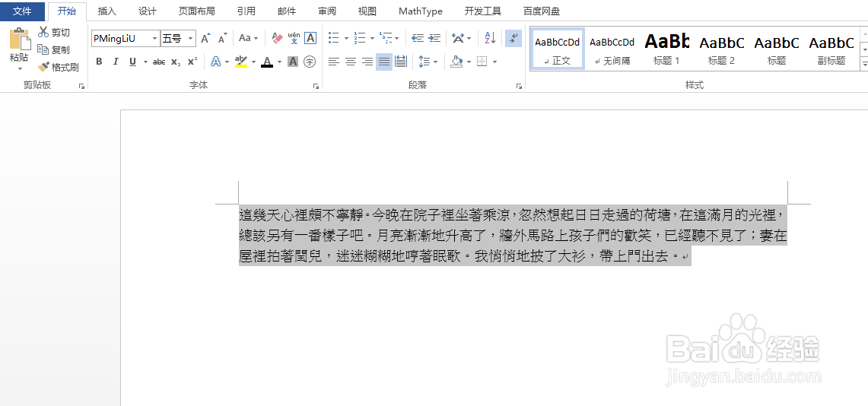Decrease paragraph indent
The width and height of the screenshot is (868, 406).
pyautogui.click(x=418, y=38)
